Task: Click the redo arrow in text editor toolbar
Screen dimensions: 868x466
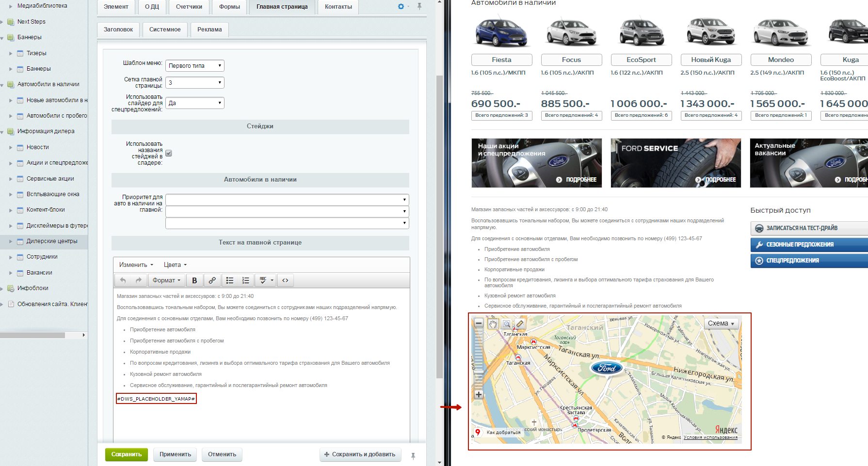Action: click(139, 280)
